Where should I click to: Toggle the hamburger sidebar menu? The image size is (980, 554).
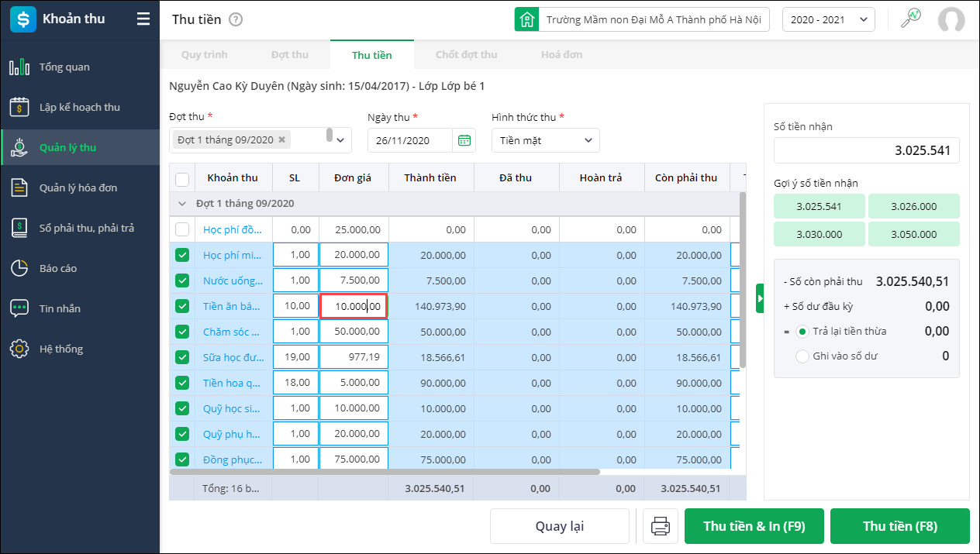pos(143,19)
